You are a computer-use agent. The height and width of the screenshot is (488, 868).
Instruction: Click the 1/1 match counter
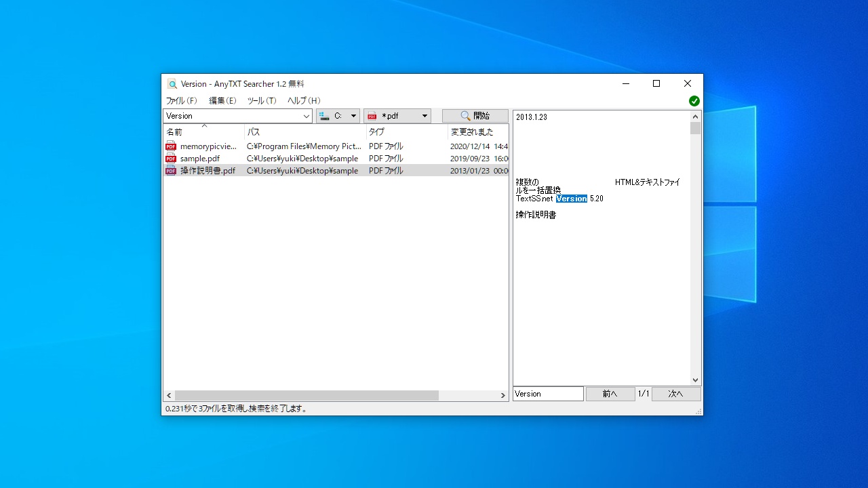(x=644, y=394)
